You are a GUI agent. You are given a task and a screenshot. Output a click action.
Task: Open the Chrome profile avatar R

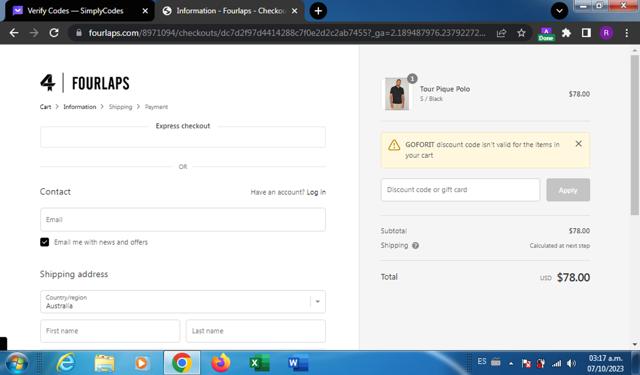click(x=606, y=33)
